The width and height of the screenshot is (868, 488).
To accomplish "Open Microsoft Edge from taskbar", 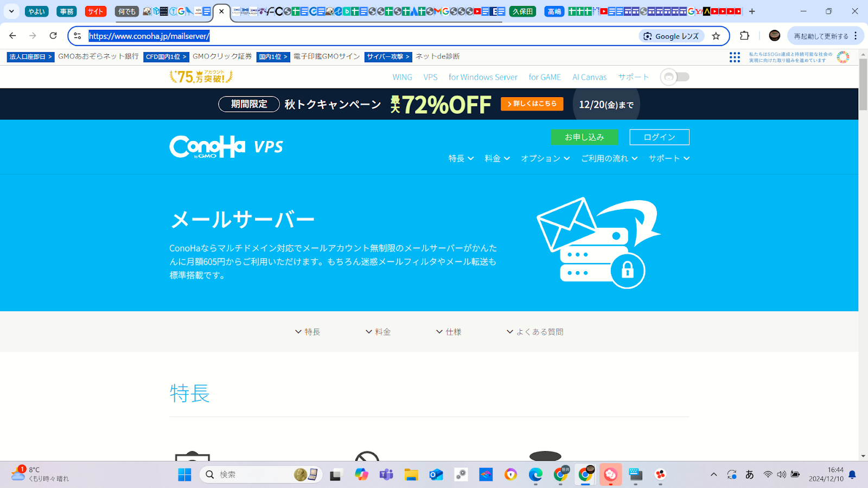I will [x=535, y=474].
